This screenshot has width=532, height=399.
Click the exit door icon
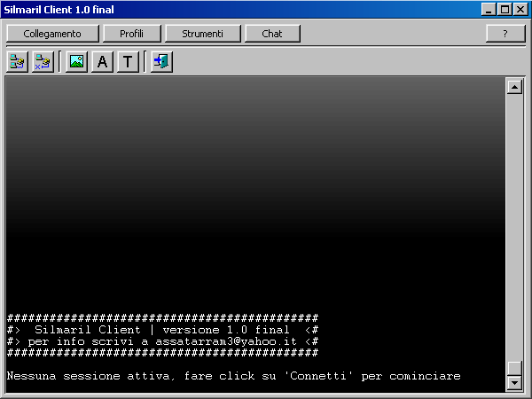(162, 61)
